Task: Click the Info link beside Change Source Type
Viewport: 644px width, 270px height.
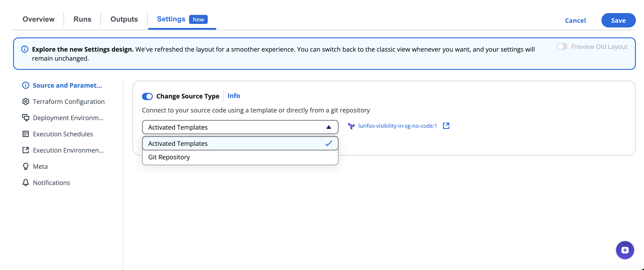Action: pos(233,96)
